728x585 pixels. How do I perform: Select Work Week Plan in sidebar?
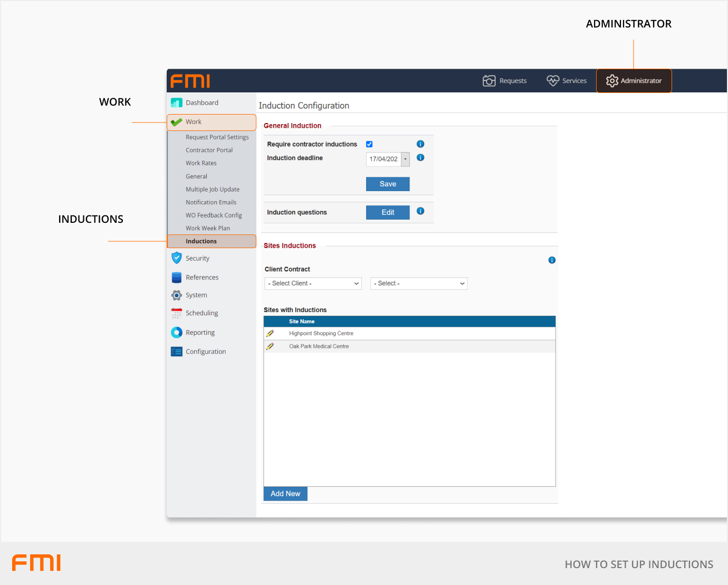pos(208,229)
